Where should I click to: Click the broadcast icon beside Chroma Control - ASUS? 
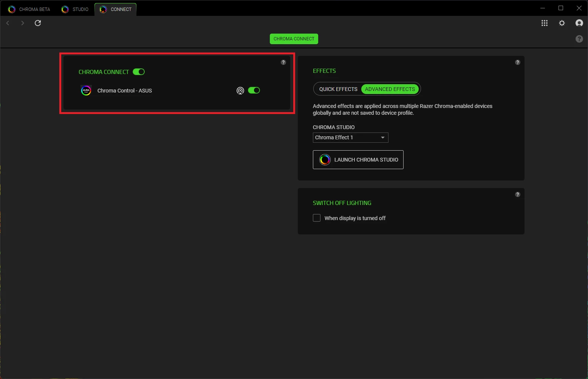point(240,91)
